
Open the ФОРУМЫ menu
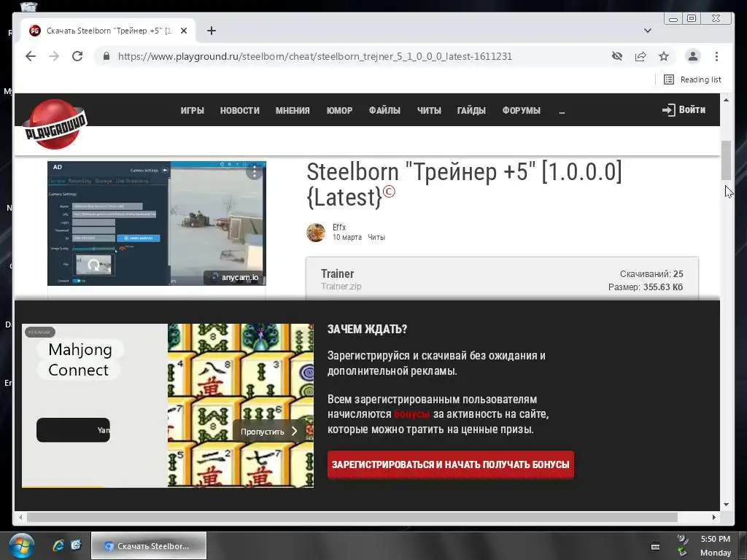point(521,111)
